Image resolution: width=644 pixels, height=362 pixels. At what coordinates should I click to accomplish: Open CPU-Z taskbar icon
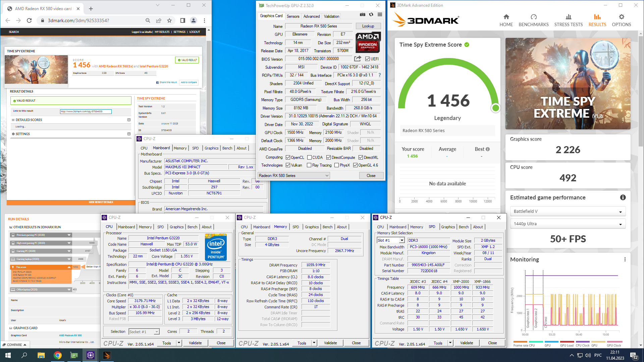click(x=91, y=355)
